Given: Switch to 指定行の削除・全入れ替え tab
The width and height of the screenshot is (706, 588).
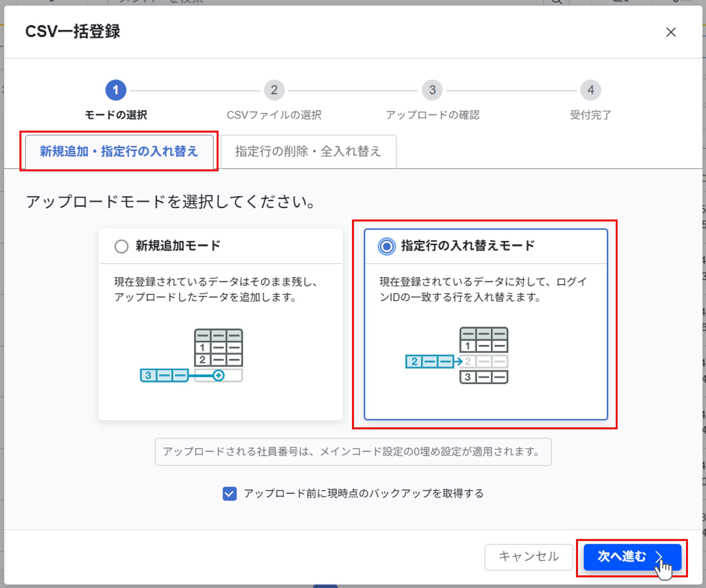Looking at the screenshot, I should tap(308, 152).
